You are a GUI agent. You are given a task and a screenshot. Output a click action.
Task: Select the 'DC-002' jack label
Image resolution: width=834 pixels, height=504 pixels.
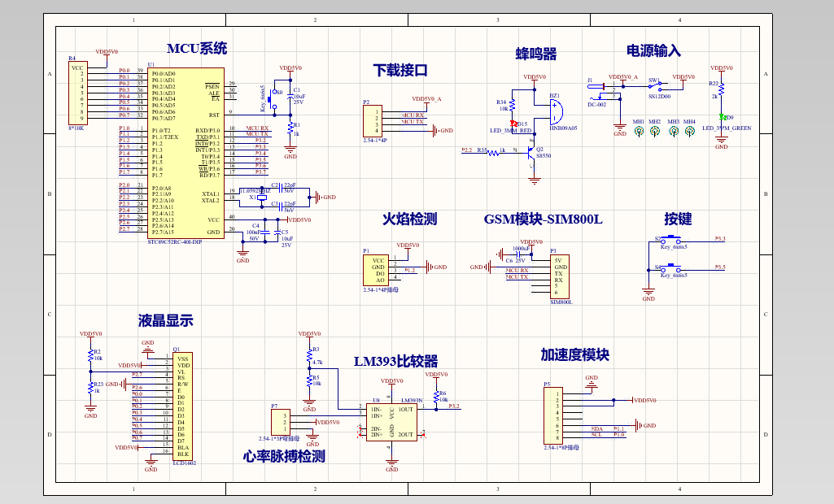[596, 105]
